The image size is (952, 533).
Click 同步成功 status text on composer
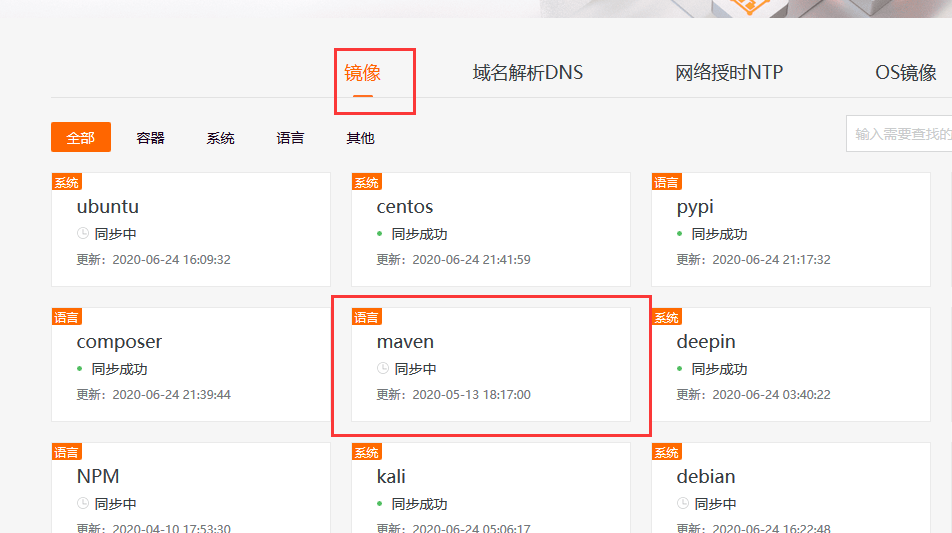119,369
